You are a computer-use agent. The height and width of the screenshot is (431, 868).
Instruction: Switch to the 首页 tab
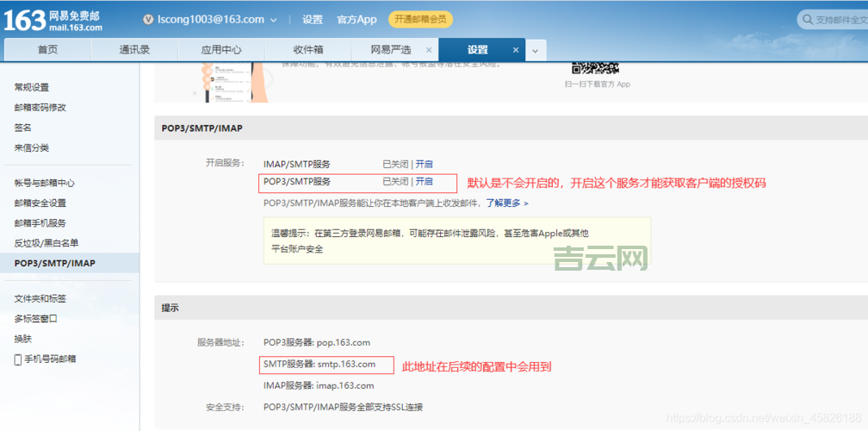(x=47, y=50)
